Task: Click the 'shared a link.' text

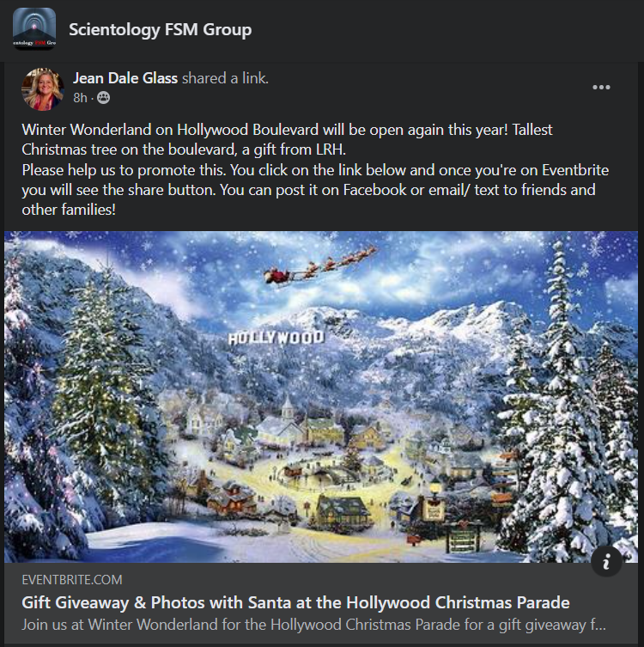Action: (x=225, y=78)
